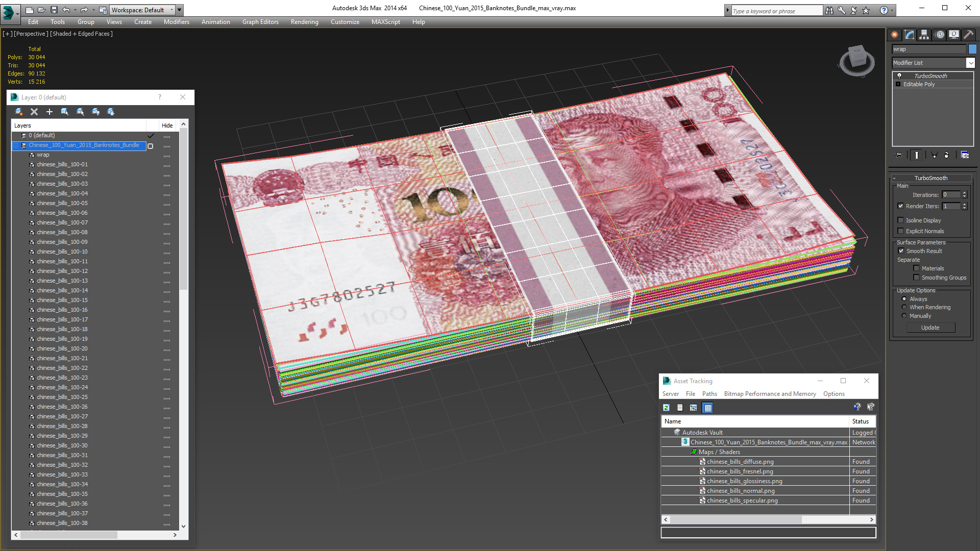Click Create New Layer plus icon
Screen dimensions: 980x551
coord(50,112)
